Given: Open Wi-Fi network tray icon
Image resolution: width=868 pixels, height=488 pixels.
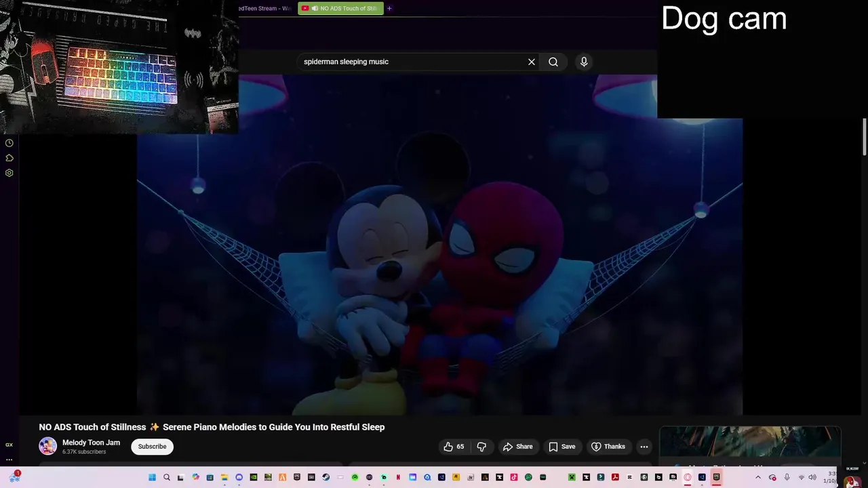Looking at the screenshot, I should pos(801,477).
